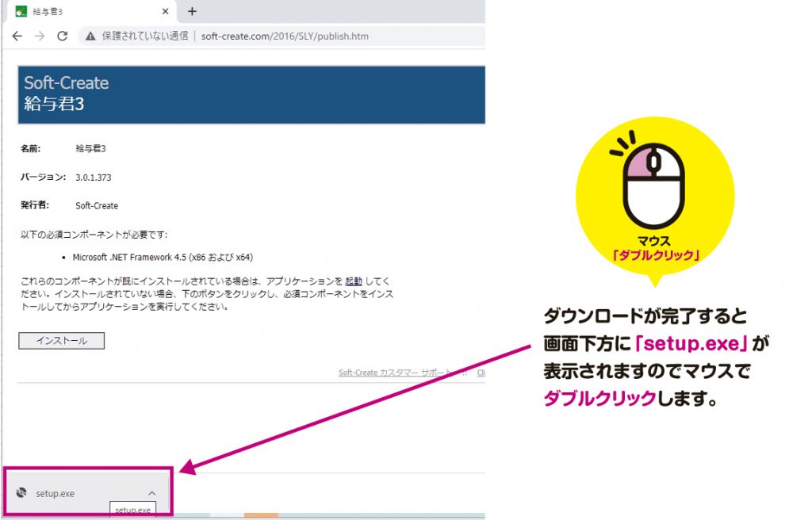812x520 pixels.
Task: Expand the setup.exe download options chevron
Action: click(151, 493)
